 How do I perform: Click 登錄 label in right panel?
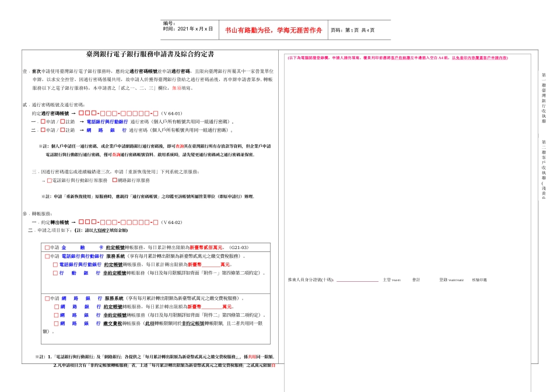pos(443,280)
